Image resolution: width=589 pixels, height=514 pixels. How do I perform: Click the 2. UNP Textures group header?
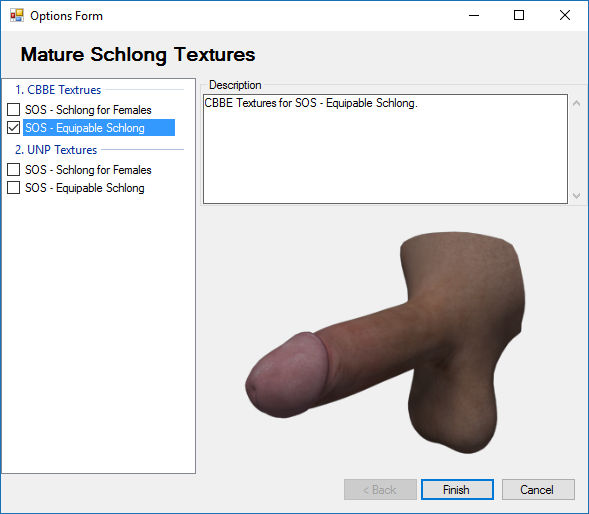pyautogui.click(x=56, y=150)
